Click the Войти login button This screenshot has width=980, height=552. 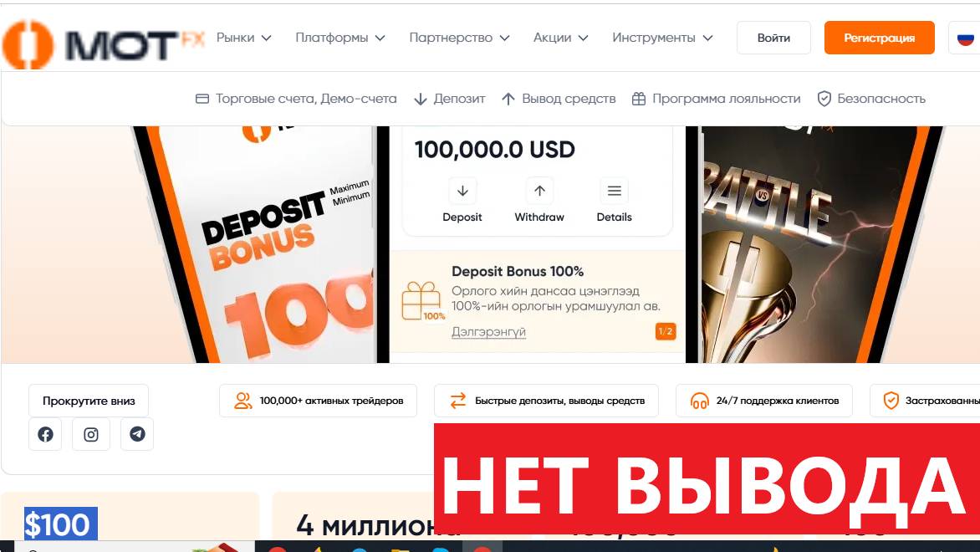(773, 38)
